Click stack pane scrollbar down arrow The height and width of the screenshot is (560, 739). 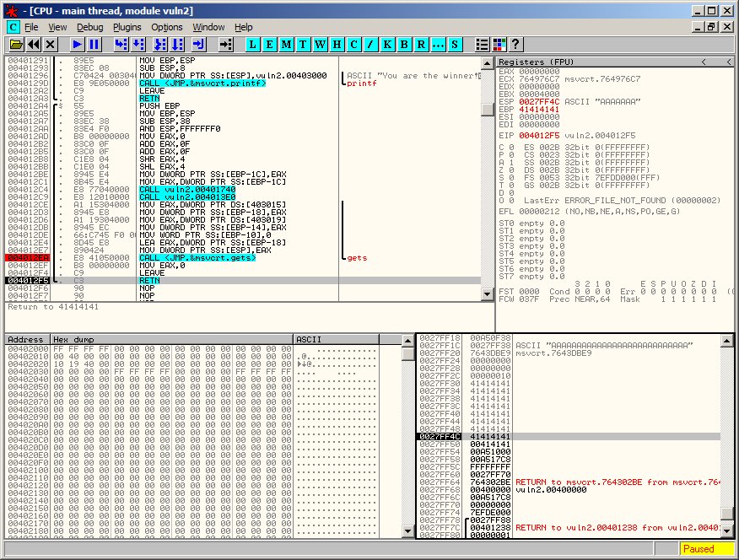(x=727, y=531)
